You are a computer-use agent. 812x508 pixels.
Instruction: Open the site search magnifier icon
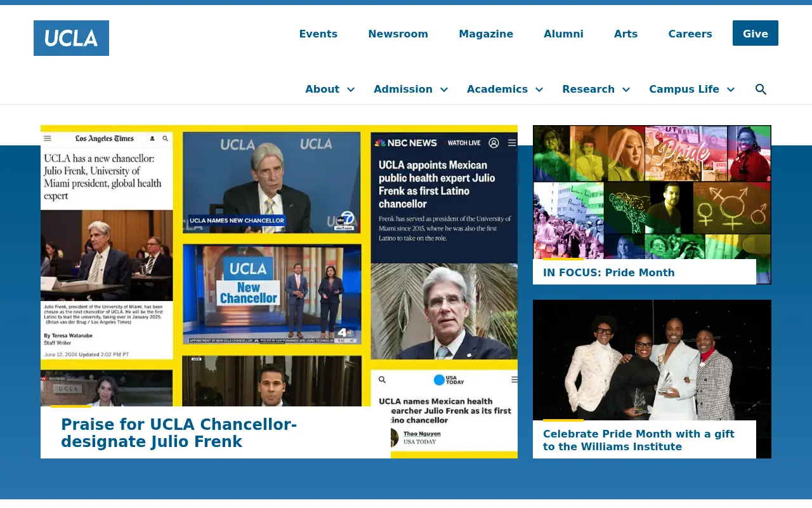pos(761,90)
